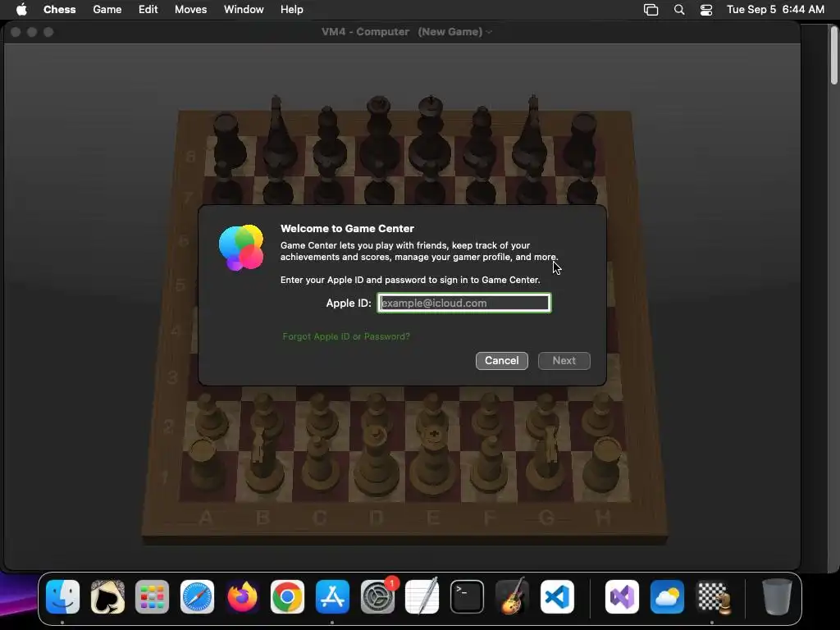
Task: Launch GarageBand guitar icon
Action: click(x=512, y=597)
